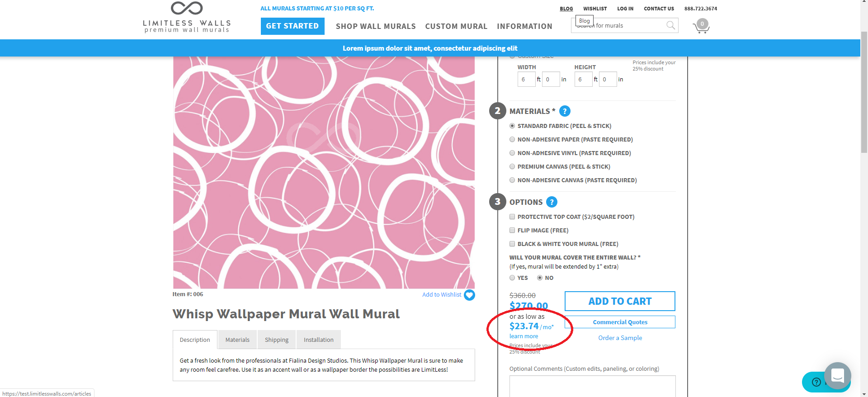Image resolution: width=868 pixels, height=397 pixels.
Task: Switch to the Materials tab
Action: tap(237, 340)
